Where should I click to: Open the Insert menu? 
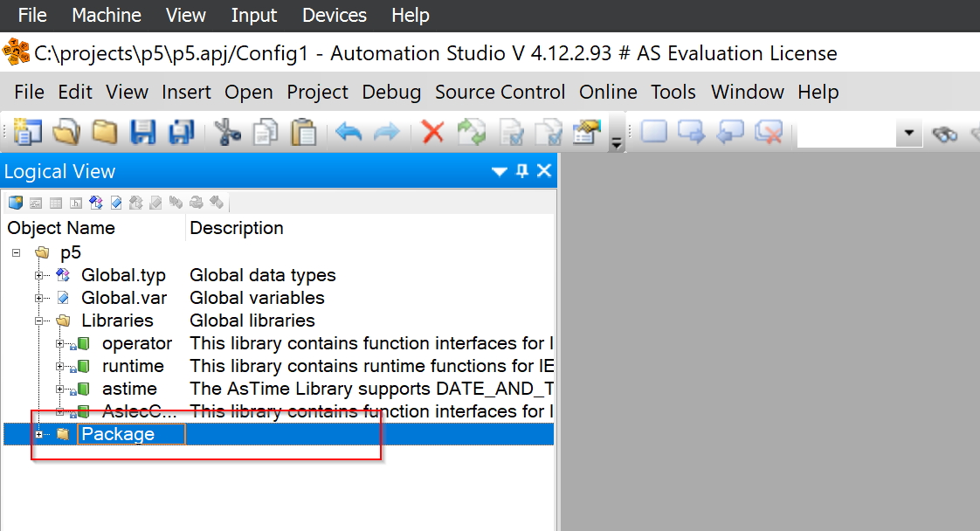[x=186, y=92]
